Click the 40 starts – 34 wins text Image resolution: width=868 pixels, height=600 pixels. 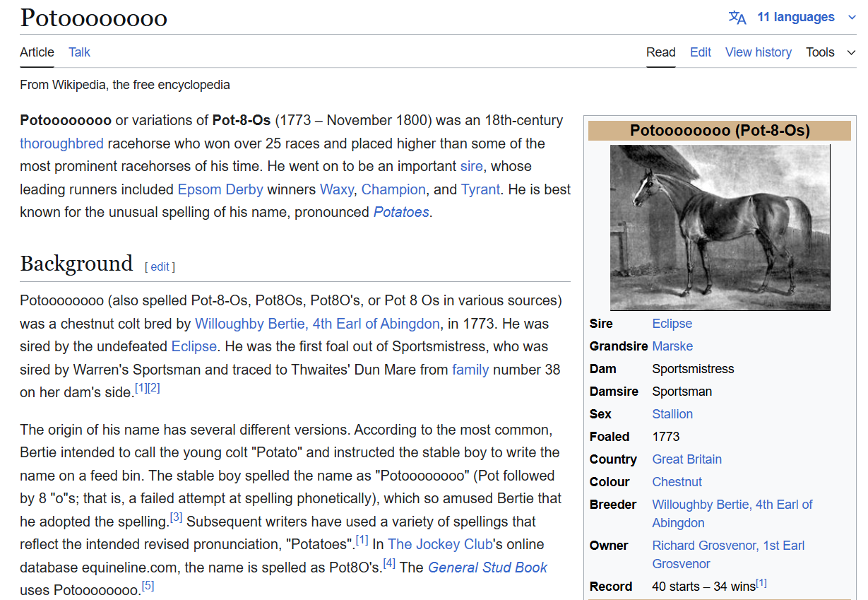point(703,587)
